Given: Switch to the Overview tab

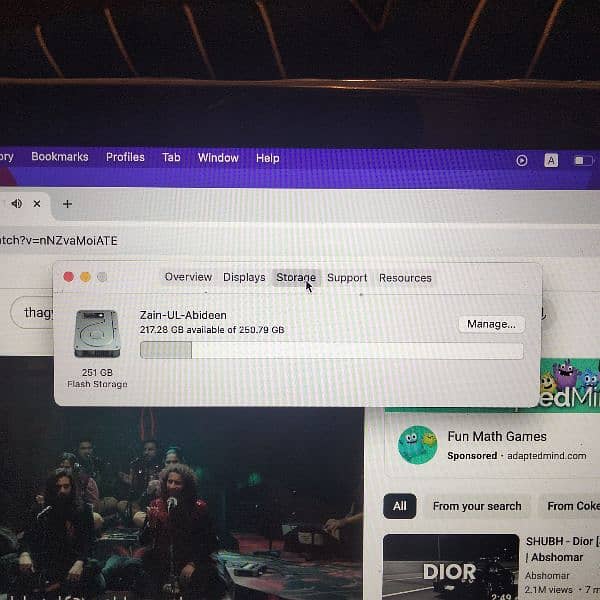Looking at the screenshot, I should tap(188, 277).
